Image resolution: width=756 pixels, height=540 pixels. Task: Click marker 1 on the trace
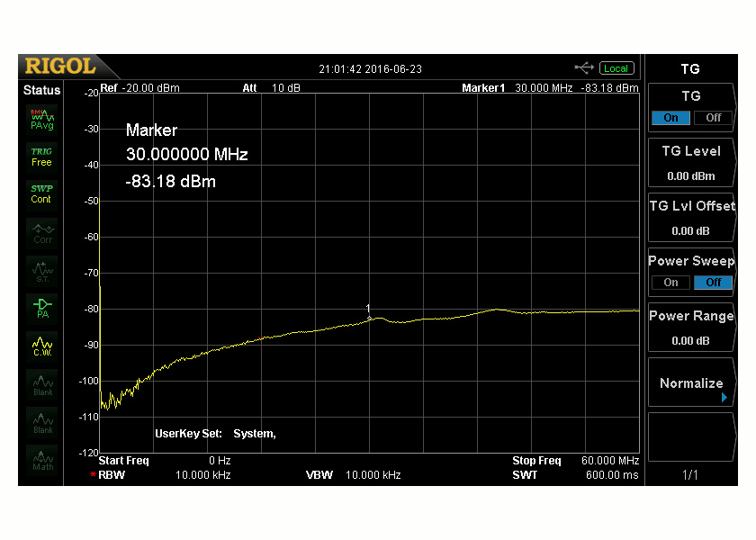[x=369, y=318]
